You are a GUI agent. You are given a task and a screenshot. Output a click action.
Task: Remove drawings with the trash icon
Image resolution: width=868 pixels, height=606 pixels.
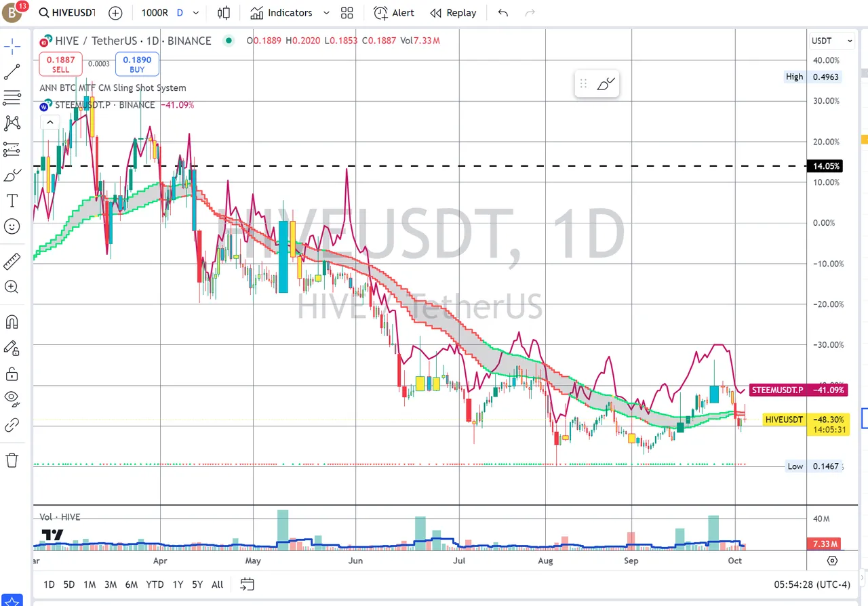click(x=12, y=460)
